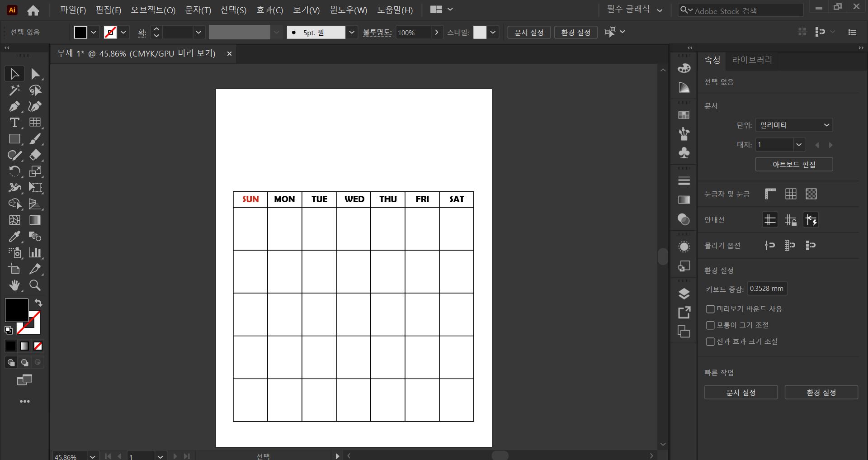Image resolution: width=868 pixels, height=460 pixels.
Task: Select the Blend tool
Action: (x=35, y=237)
